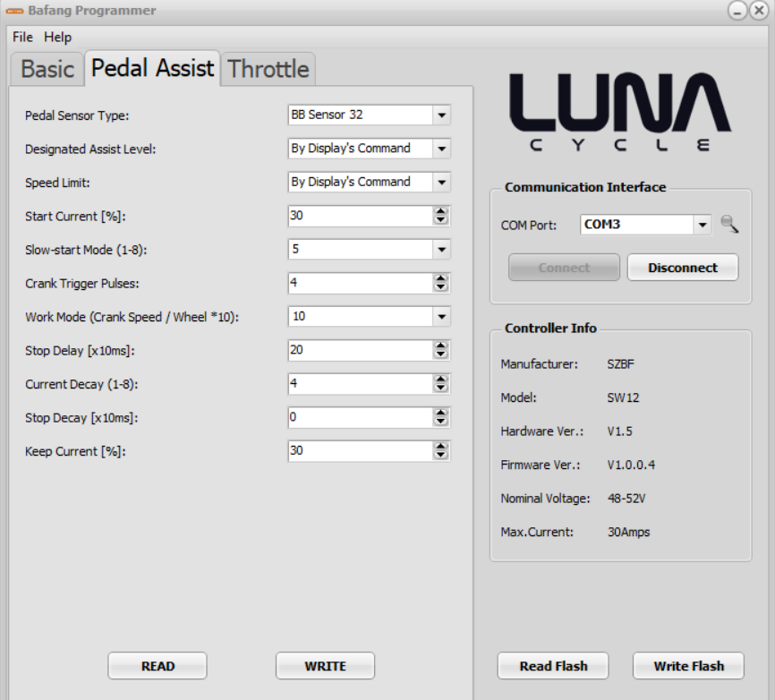Decrease the Keep Current stepper value

pyautogui.click(x=440, y=456)
